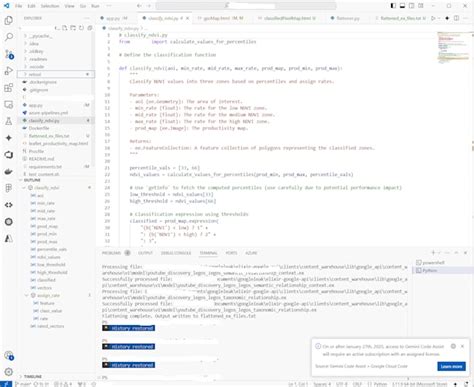Open the View menu
474x387 pixels.
pyautogui.click(x=69, y=6)
